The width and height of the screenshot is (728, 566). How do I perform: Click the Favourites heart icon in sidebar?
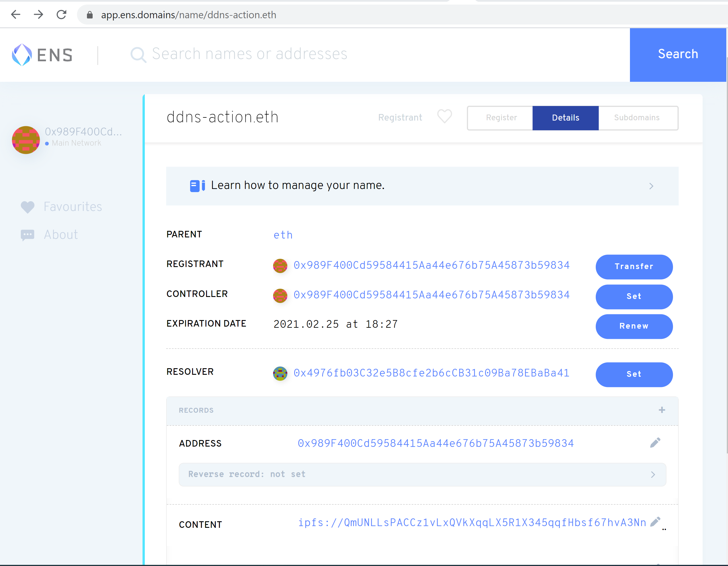pyautogui.click(x=28, y=207)
